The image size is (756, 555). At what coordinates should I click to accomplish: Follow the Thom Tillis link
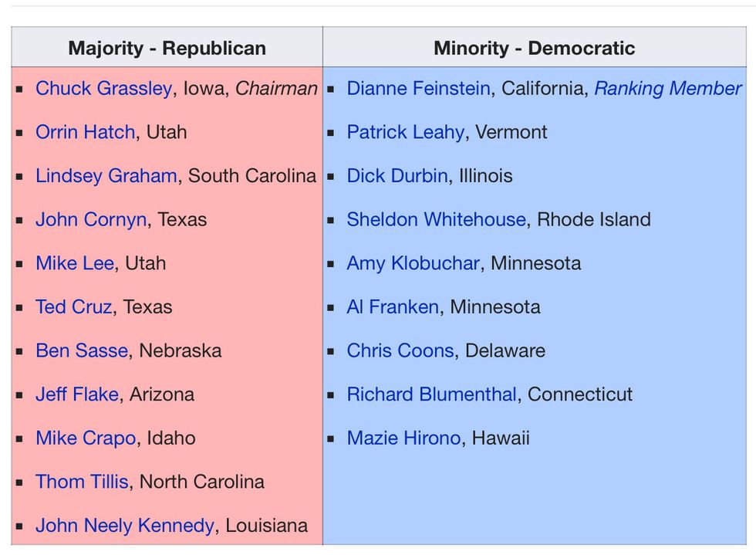click(81, 482)
